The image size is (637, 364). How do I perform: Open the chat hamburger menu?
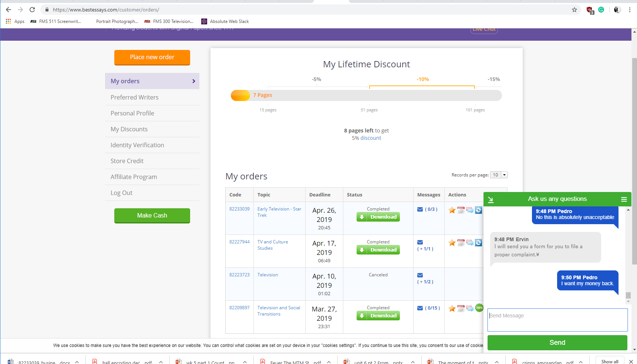[624, 199]
